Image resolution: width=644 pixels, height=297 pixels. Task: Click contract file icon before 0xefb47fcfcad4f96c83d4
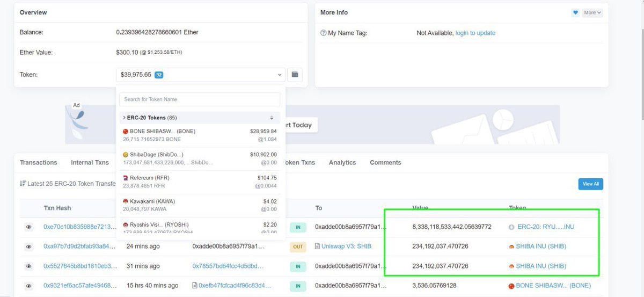tap(195, 285)
